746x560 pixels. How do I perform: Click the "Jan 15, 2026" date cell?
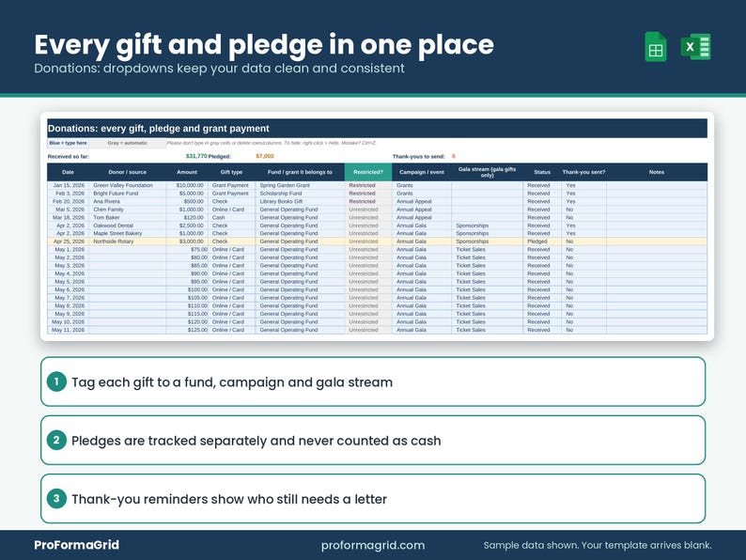click(69, 185)
